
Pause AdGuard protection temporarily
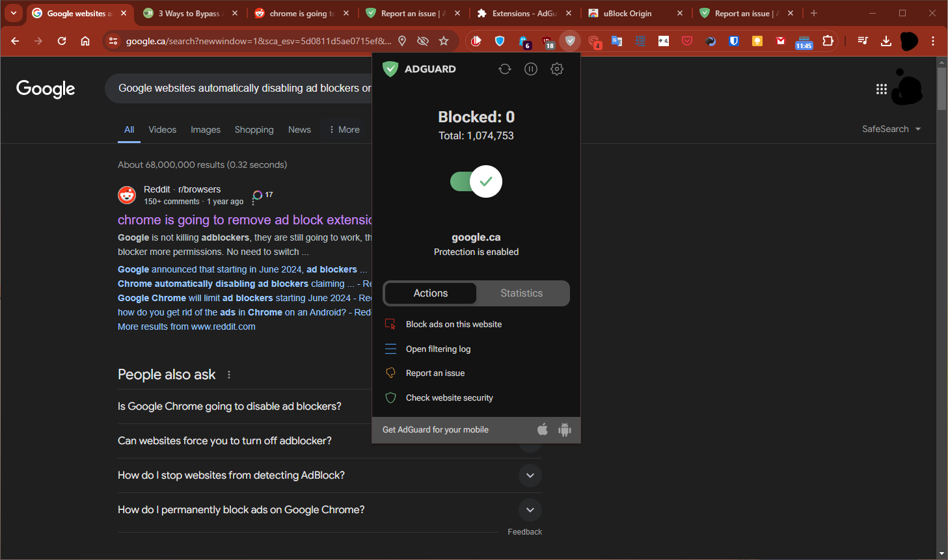tap(531, 69)
